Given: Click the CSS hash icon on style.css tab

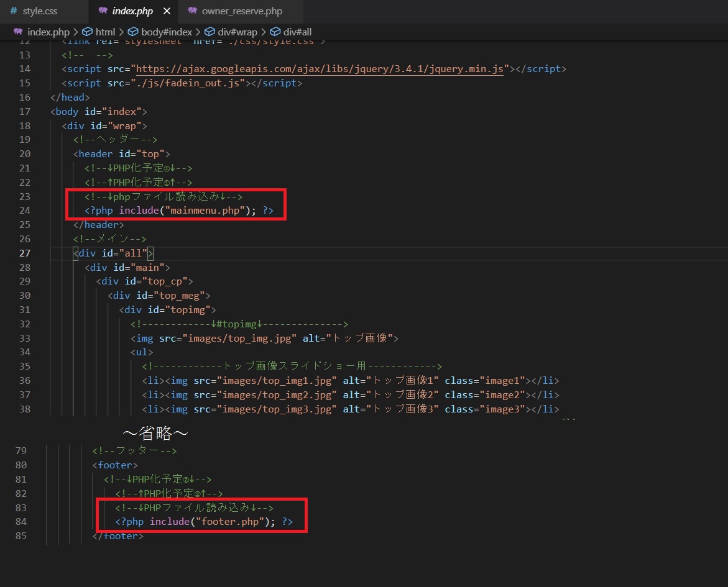Looking at the screenshot, I should coord(13,11).
